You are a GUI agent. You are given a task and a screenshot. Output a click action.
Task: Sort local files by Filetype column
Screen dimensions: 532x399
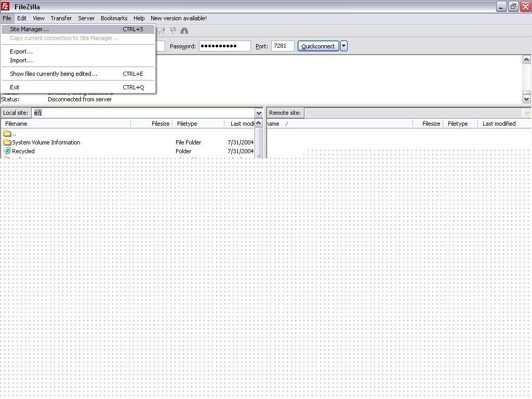coord(198,124)
